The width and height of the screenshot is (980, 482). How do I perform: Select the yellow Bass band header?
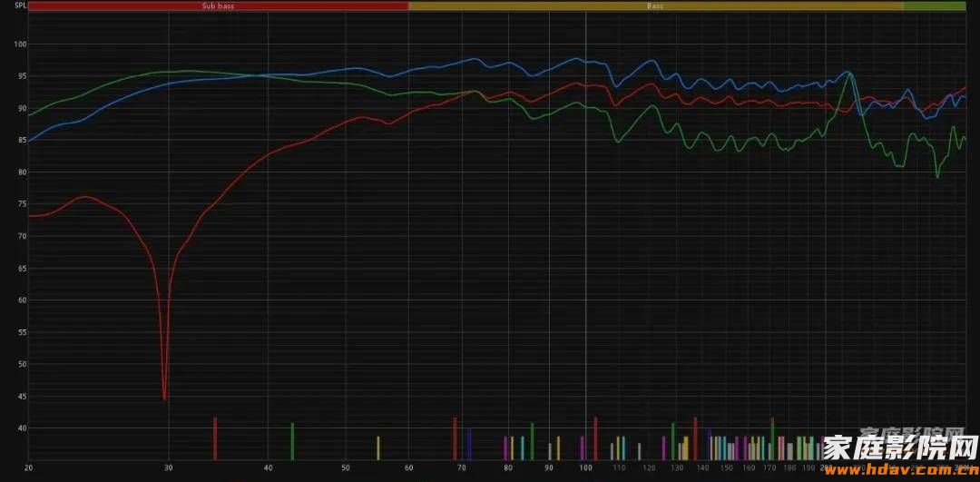coord(655,5)
